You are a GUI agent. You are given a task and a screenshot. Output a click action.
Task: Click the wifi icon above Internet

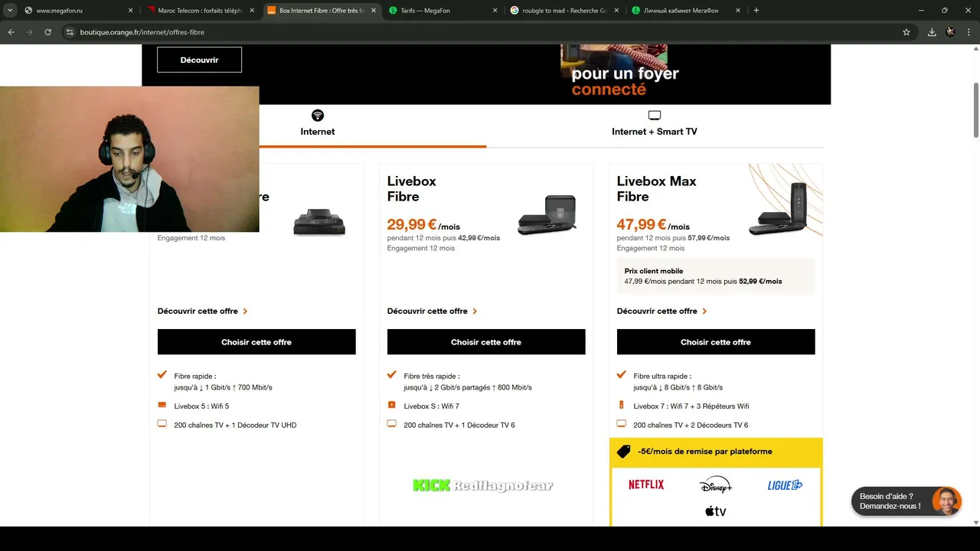pyautogui.click(x=318, y=116)
